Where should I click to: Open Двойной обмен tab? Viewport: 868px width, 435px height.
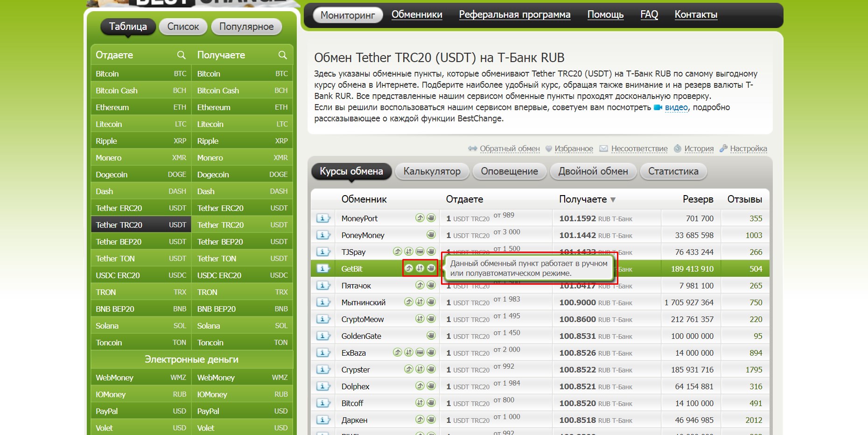pyautogui.click(x=593, y=171)
